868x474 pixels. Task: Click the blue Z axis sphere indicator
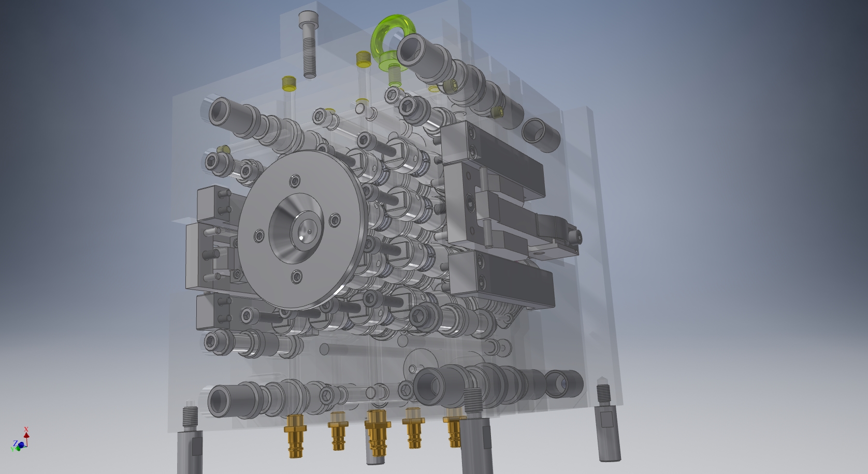[x=21, y=446]
